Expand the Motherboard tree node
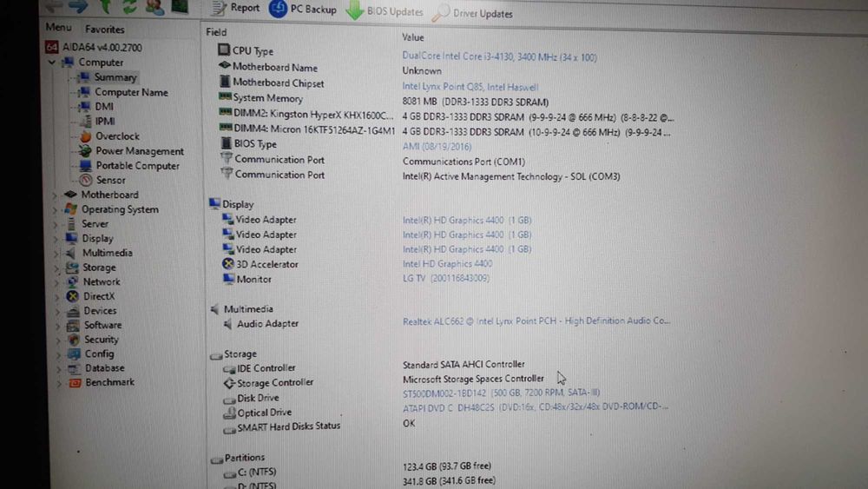Screen dimensions: 868x489 tap(55, 195)
